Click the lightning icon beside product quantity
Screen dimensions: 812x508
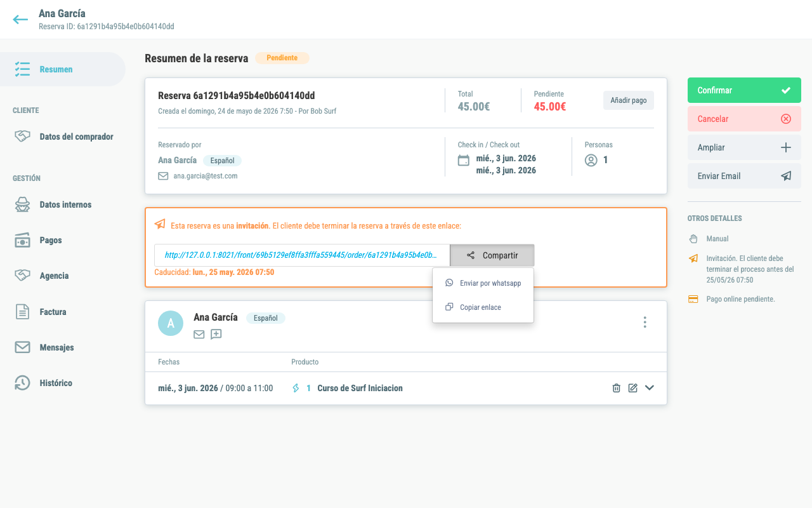pyautogui.click(x=296, y=388)
